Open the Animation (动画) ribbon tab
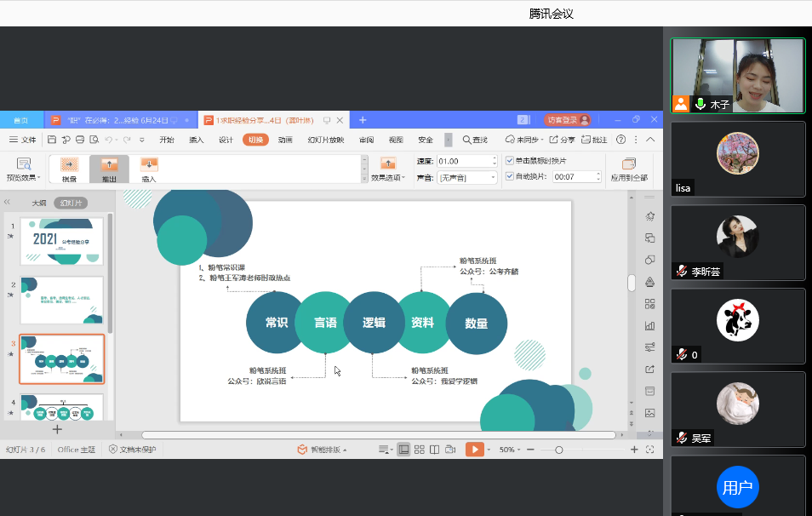Screen dimensions: 812x516 [x=285, y=140]
